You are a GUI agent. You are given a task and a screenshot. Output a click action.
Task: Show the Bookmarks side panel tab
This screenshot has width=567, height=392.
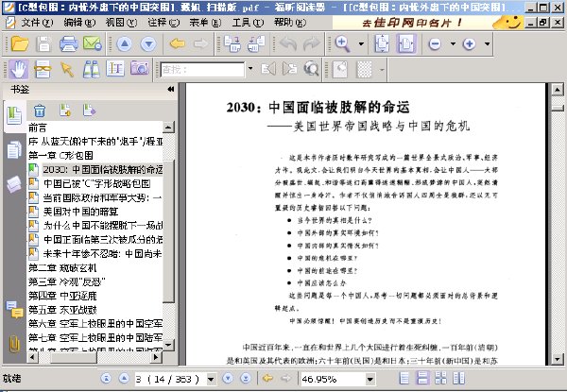click(x=14, y=115)
